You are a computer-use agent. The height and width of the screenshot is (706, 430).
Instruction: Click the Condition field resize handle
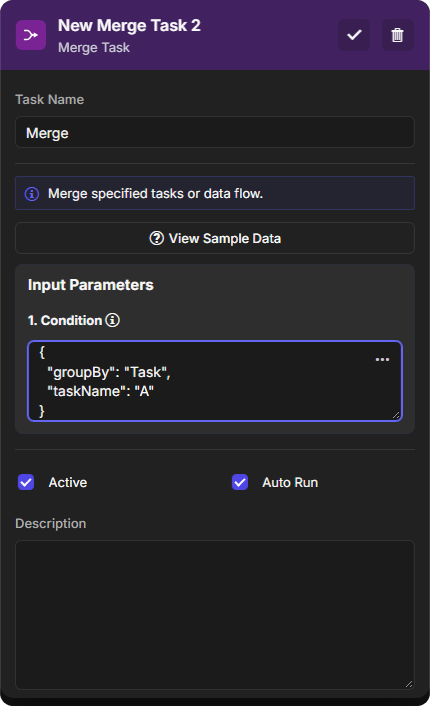coord(396,415)
